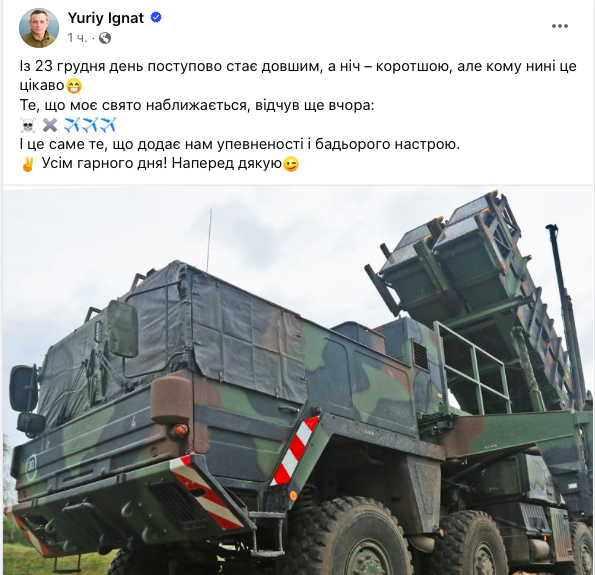Click the last airplane emoji

point(107,125)
